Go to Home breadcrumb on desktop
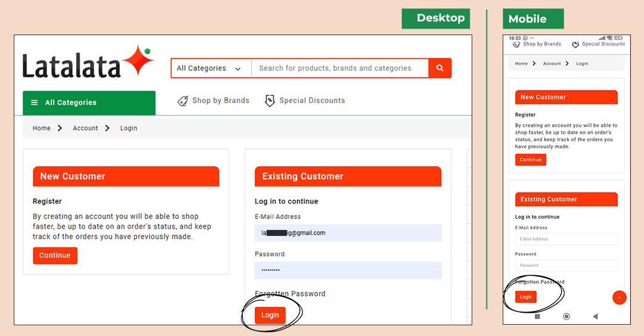The image size is (644, 336). (x=42, y=128)
